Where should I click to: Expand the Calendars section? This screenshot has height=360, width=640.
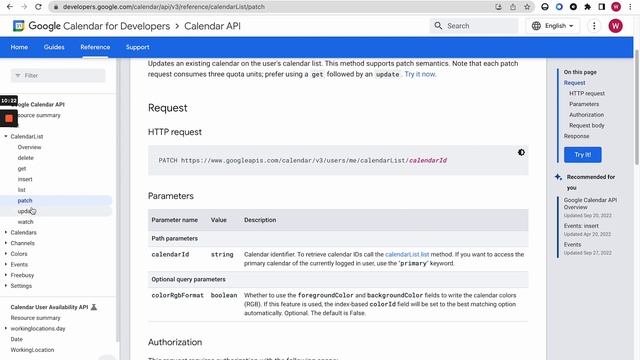pyautogui.click(x=6, y=232)
